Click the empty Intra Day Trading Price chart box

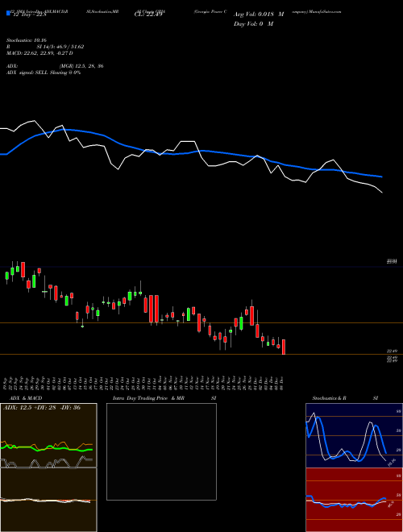(161, 451)
